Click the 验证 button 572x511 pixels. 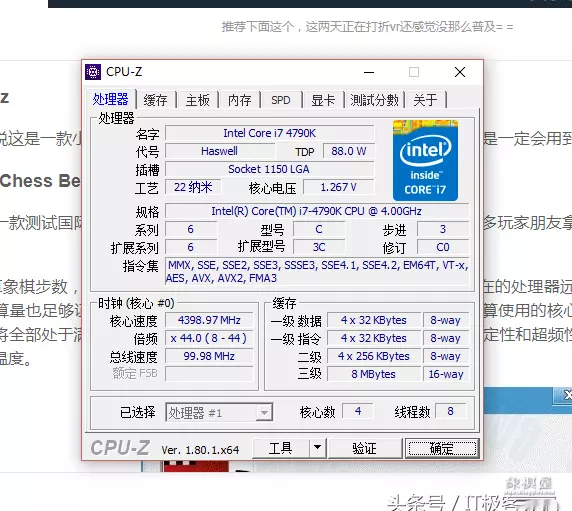(x=364, y=448)
